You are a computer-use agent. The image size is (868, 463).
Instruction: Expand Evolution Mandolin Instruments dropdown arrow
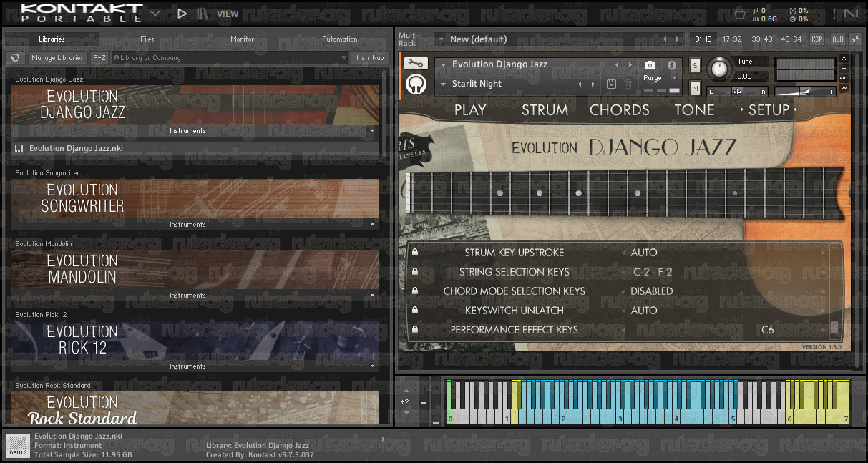click(x=371, y=296)
